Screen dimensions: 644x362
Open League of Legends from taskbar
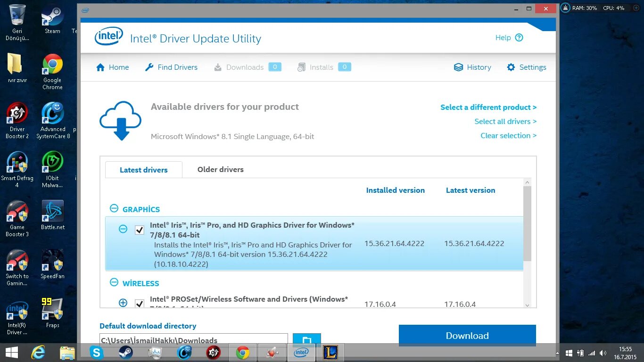pos(330,353)
